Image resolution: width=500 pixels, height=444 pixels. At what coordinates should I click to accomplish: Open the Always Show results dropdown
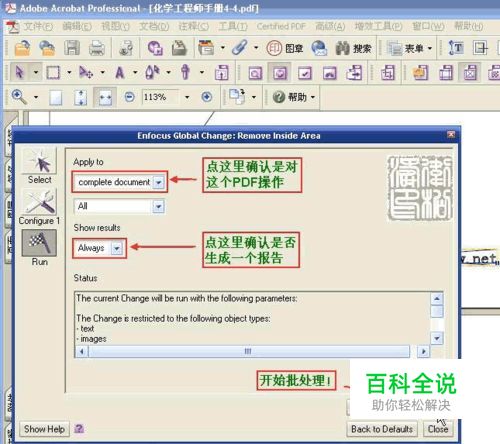click(x=99, y=248)
